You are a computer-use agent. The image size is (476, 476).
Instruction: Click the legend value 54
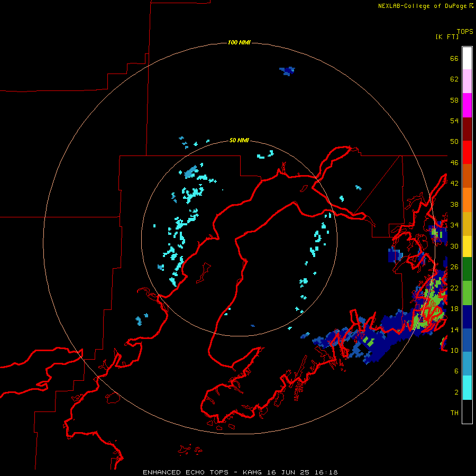[454, 121]
